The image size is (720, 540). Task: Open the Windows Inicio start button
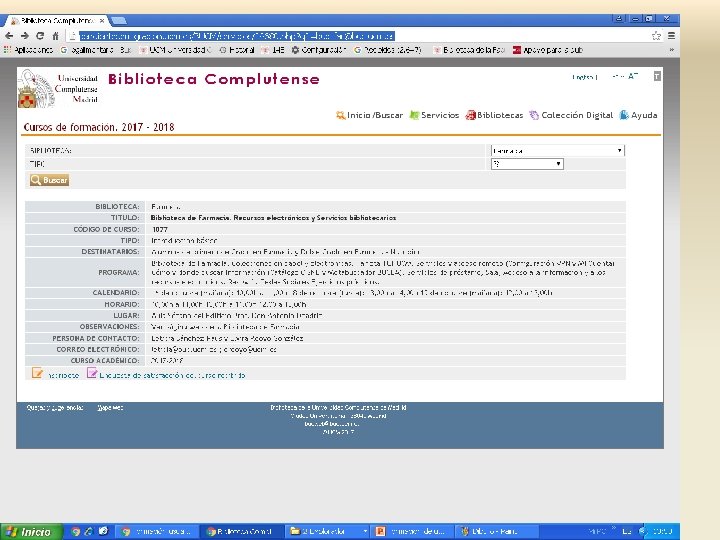[30, 532]
